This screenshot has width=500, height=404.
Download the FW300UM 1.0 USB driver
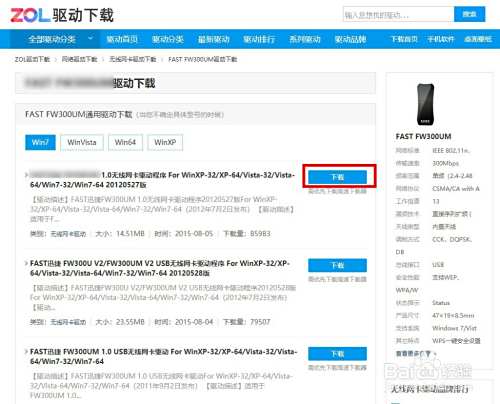(337, 354)
